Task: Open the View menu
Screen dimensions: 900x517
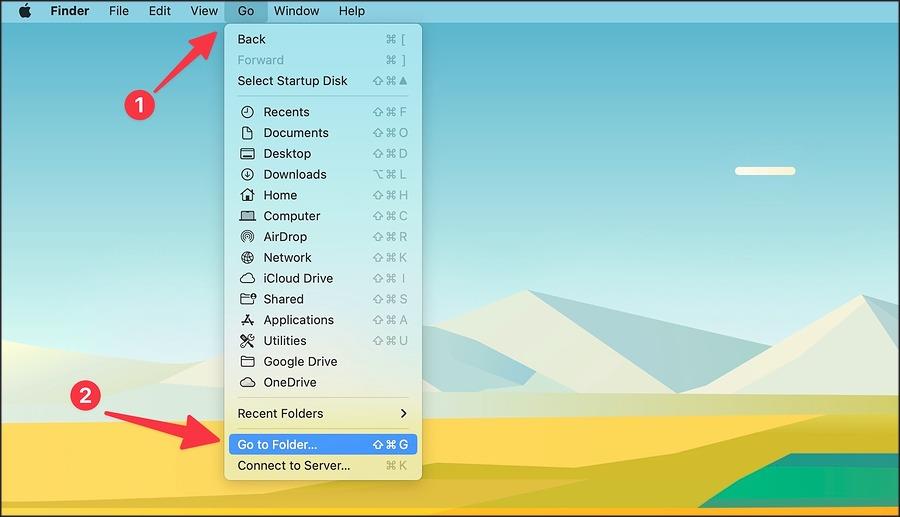Action: [204, 11]
